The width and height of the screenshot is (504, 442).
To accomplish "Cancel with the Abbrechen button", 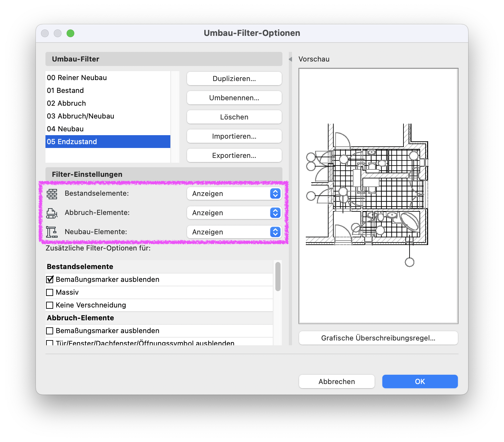I will click(x=337, y=381).
